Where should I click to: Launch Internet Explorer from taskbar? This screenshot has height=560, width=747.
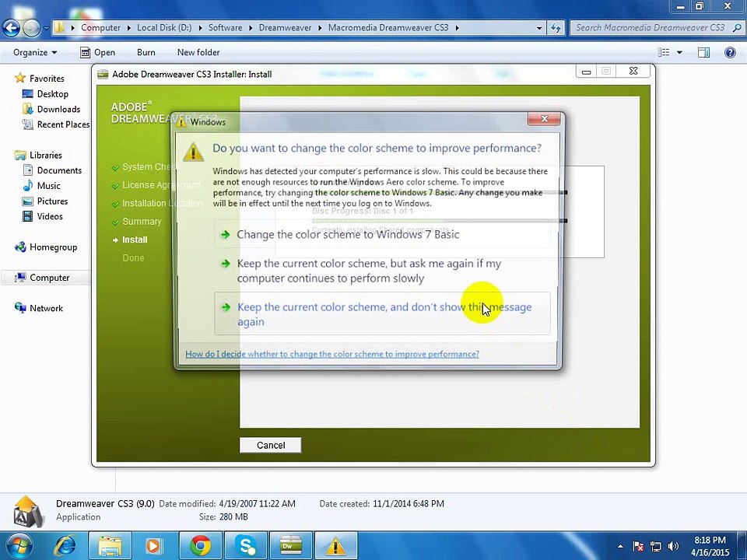[x=65, y=546]
